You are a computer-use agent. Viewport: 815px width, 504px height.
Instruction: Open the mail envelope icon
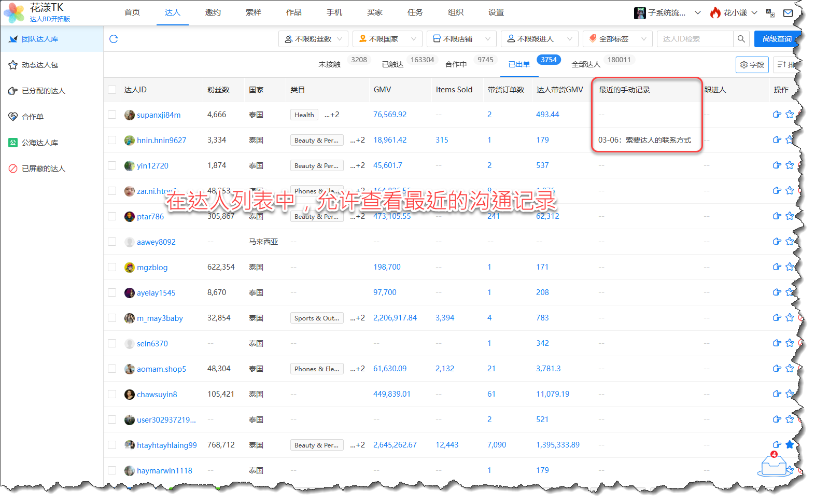pyautogui.click(x=788, y=13)
